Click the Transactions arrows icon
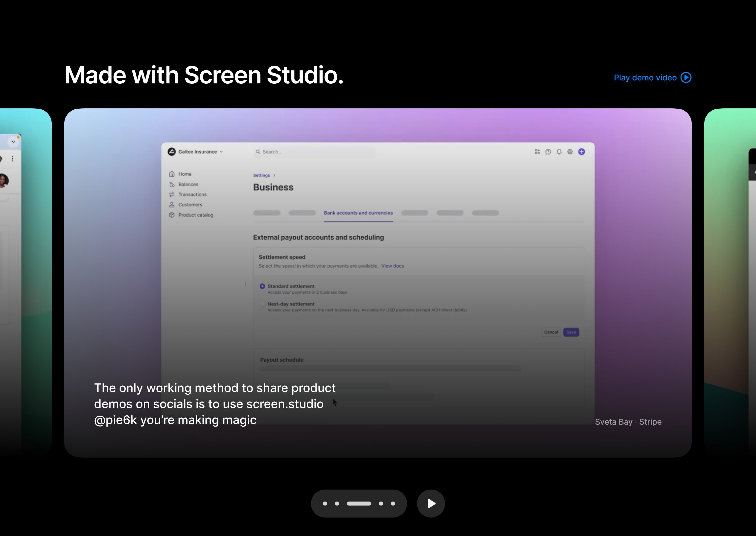This screenshot has width=756, height=536. [x=171, y=194]
